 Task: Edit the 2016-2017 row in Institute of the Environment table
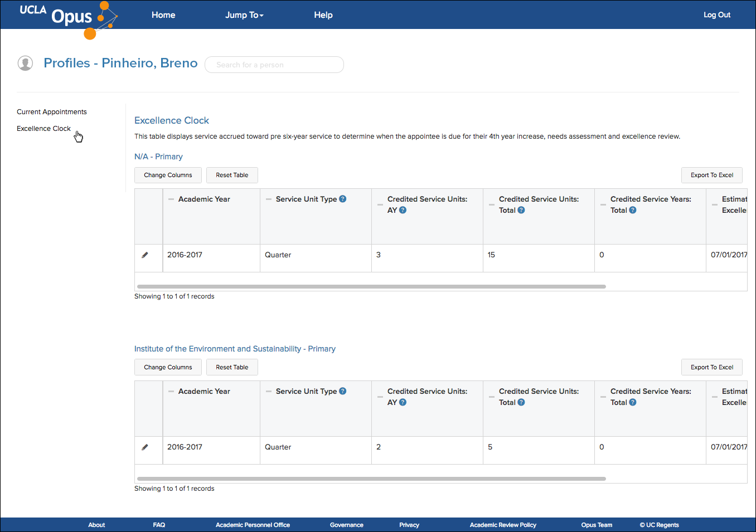coord(145,447)
